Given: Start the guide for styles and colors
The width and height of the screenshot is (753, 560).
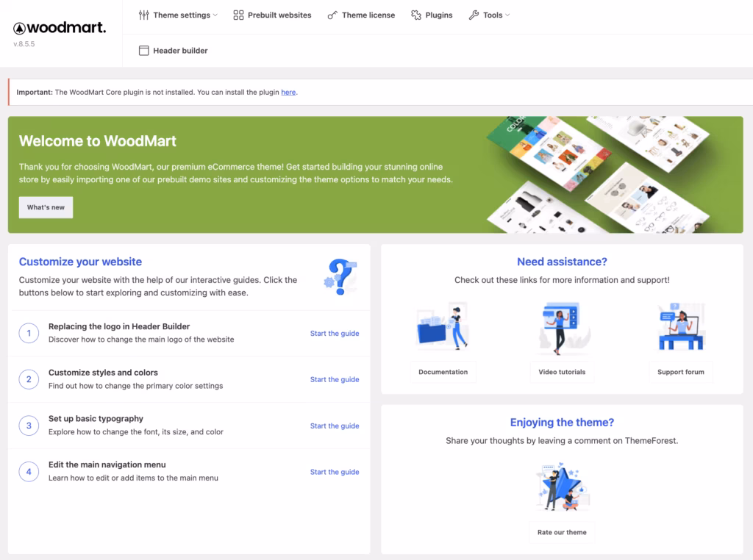Looking at the screenshot, I should point(335,379).
